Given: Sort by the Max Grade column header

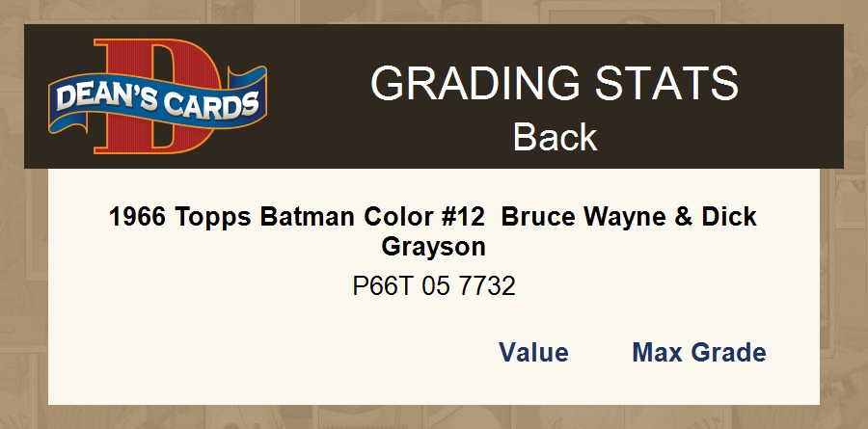Looking at the screenshot, I should point(698,353).
